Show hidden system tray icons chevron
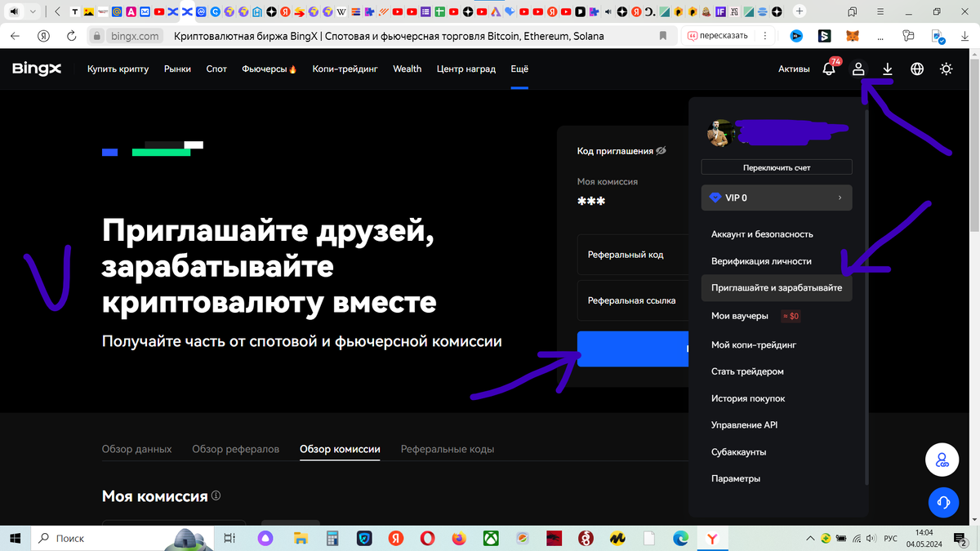This screenshot has height=551, width=980. (810, 538)
